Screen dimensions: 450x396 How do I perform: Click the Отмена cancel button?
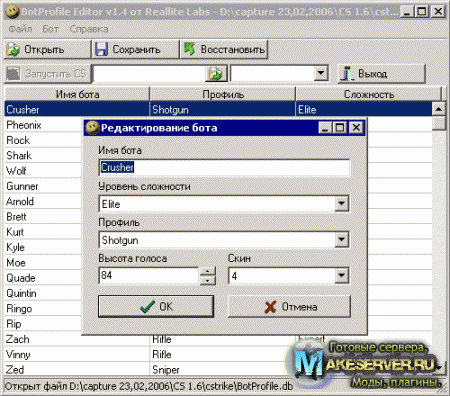(x=289, y=306)
